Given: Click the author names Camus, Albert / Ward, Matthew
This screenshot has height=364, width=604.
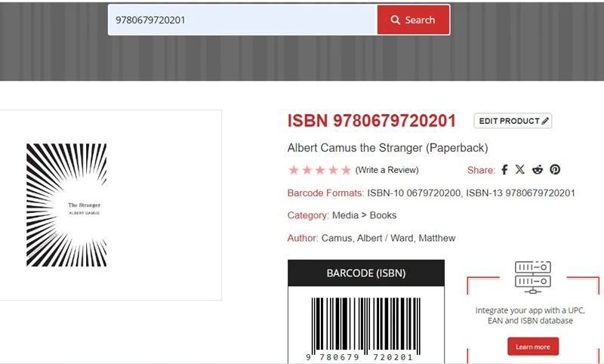Looking at the screenshot, I should click(x=388, y=238).
